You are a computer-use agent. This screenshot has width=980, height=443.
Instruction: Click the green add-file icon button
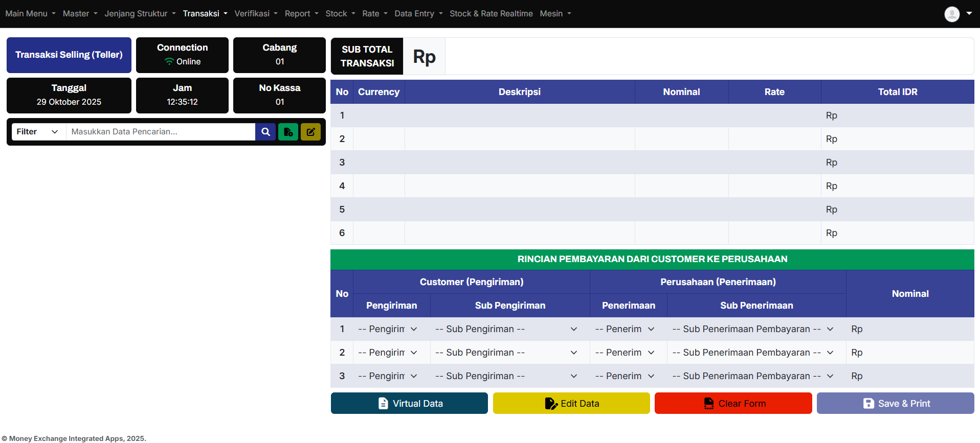(x=288, y=132)
